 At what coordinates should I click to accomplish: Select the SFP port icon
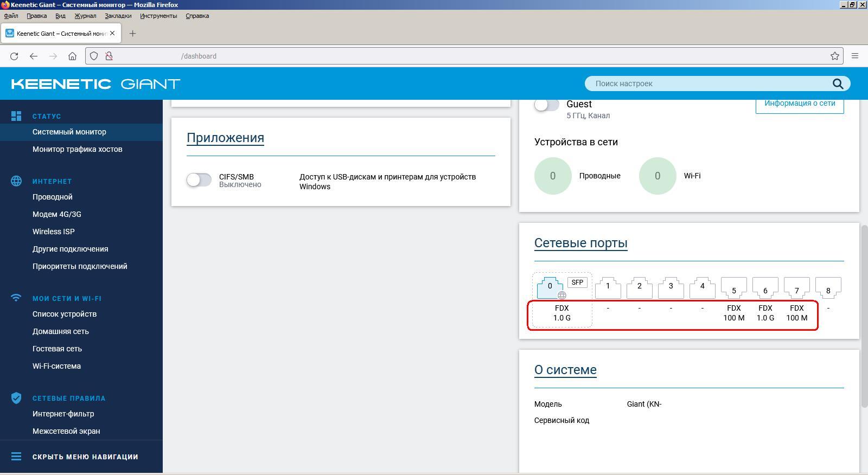point(577,283)
